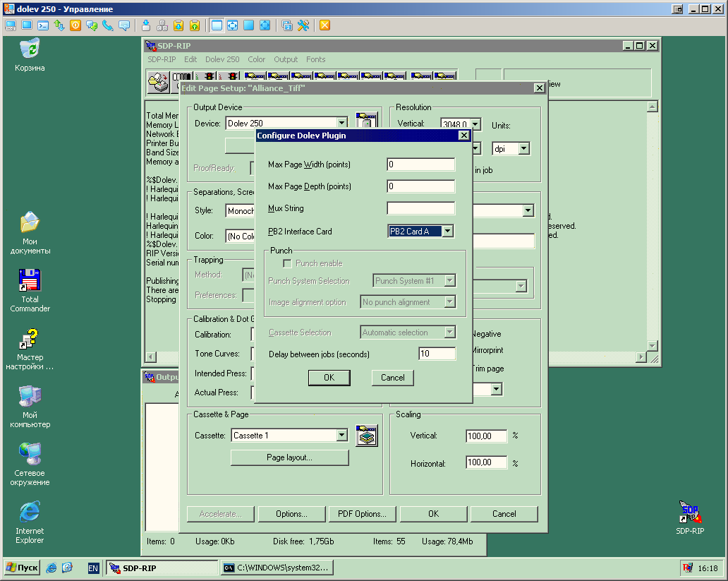Open Punch System Selection dropdown
This screenshot has height=581, width=728.
[449, 281]
